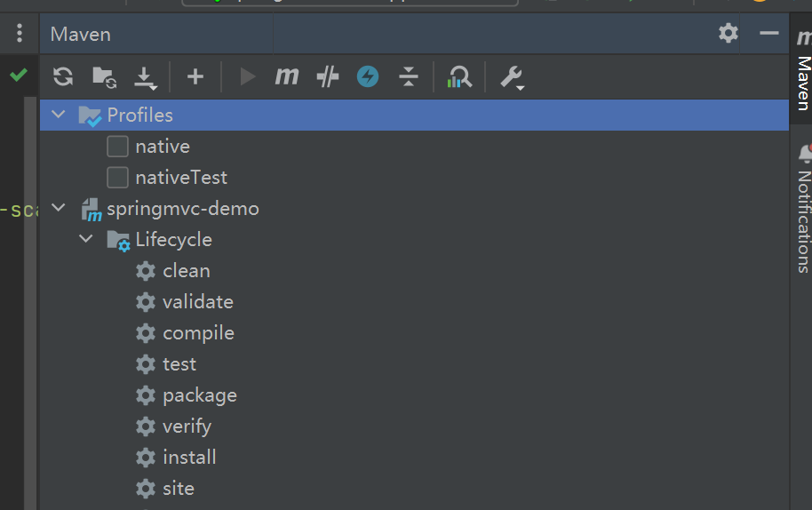Enable the nativeTest profile checkbox
The image size is (812, 510).
117,177
